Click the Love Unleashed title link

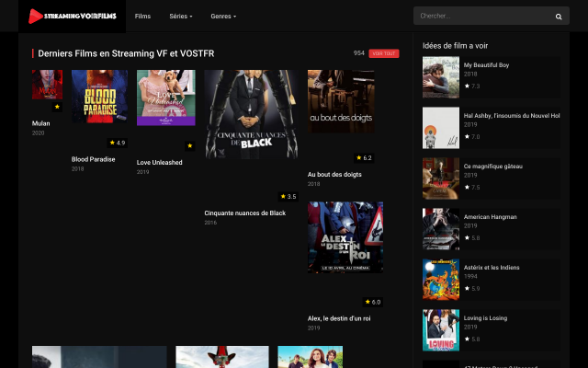coord(159,162)
